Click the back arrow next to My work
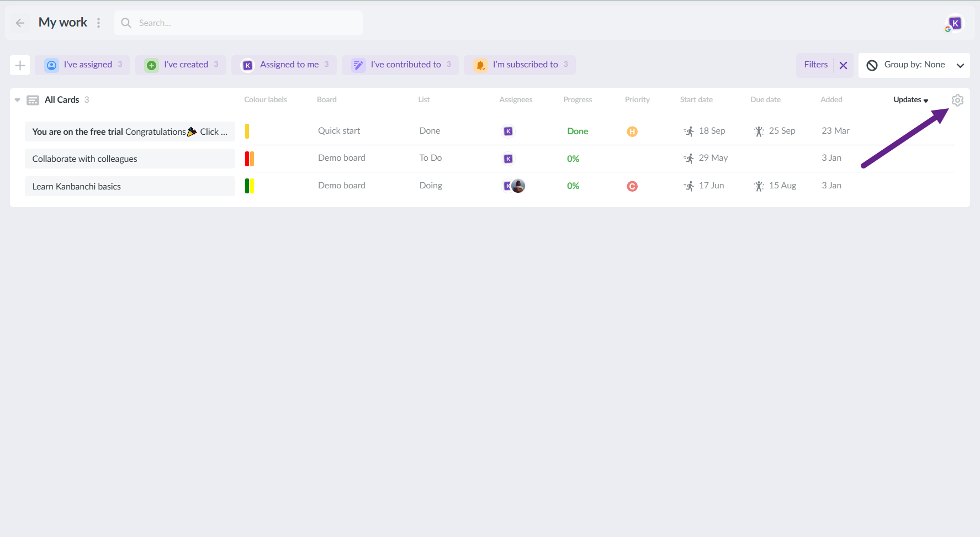The image size is (980, 537). (x=20, y=23)
